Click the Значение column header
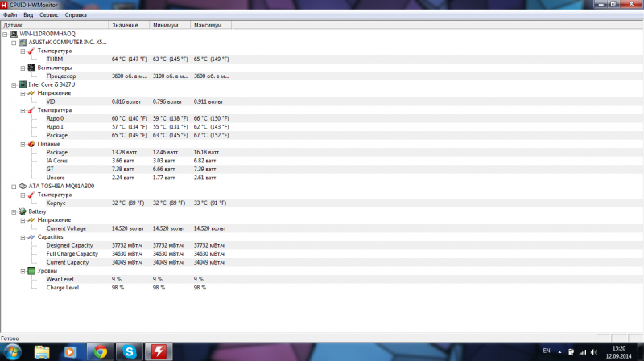 [x=129, y=25]
